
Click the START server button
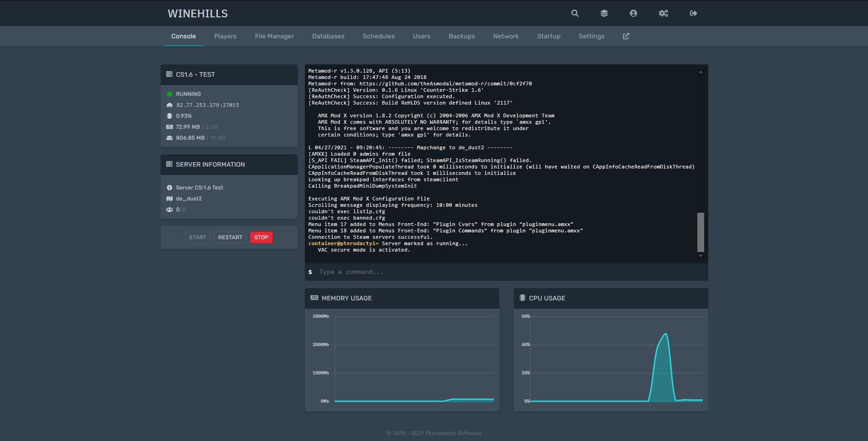coord(197,237)
